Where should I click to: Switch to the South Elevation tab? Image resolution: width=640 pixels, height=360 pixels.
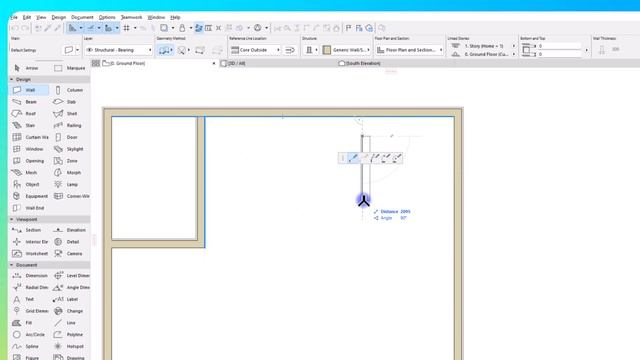coord(360,63)
